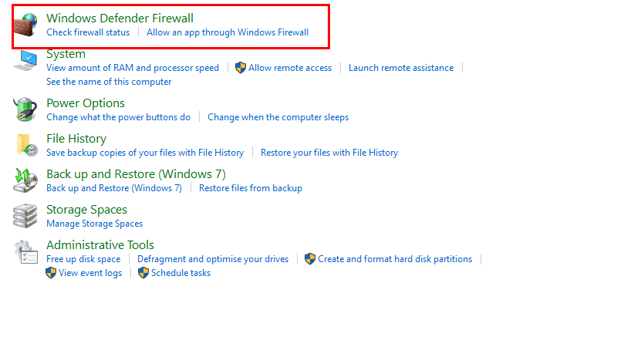Viewport: 644px width, 340px height.
Task: Restore your files with File History
Action: coord(329,153)
